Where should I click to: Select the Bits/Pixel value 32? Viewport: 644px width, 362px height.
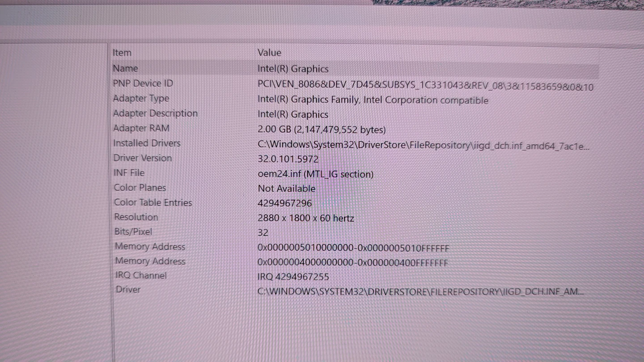click(263, 232)
